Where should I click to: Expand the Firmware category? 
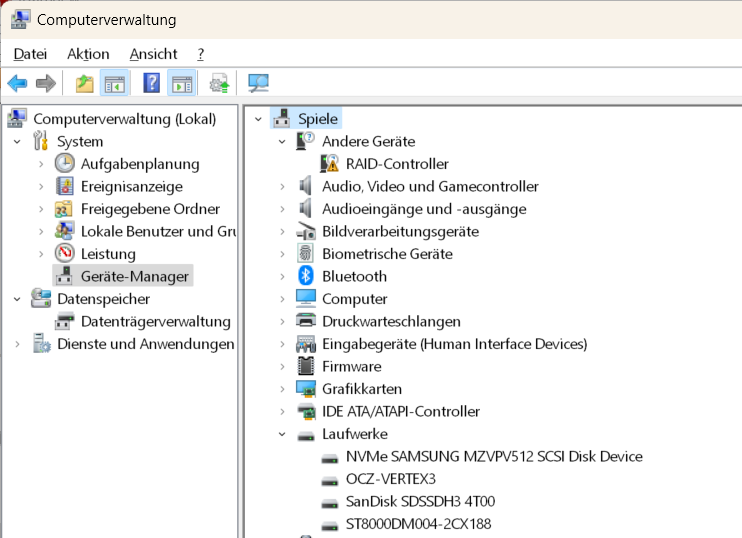pyautogui.click(x=283, y=366)
